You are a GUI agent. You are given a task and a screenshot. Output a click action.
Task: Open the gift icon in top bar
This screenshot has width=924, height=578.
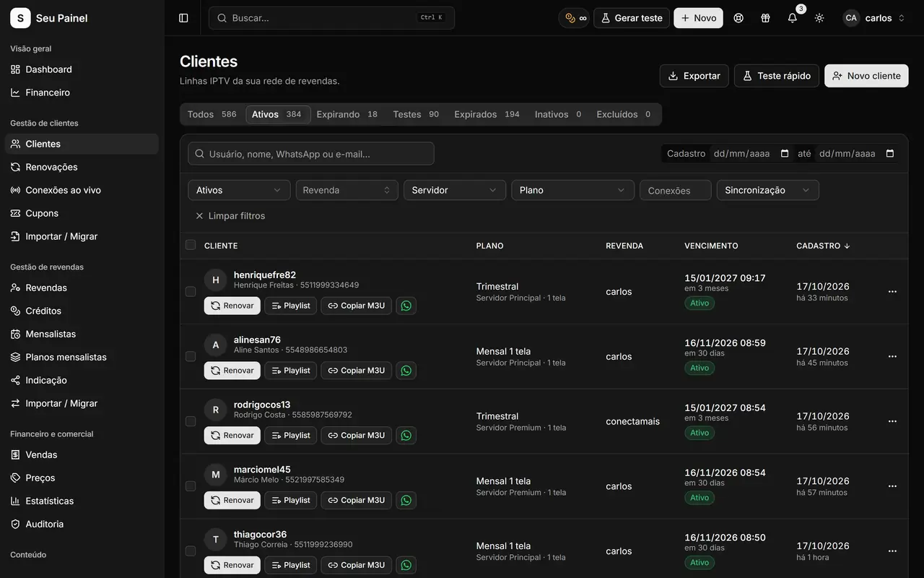[x=765, y=18]
